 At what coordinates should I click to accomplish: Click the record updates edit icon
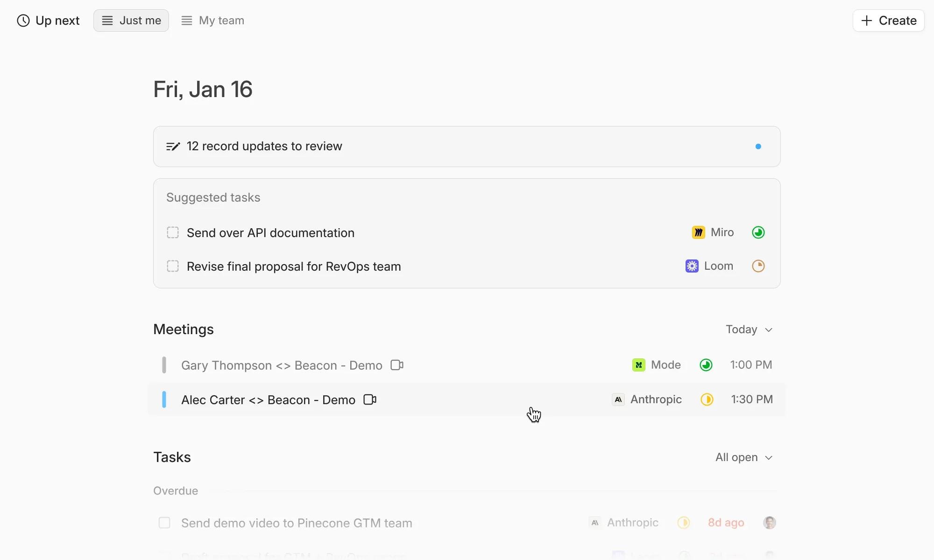(x=173, y=147)
